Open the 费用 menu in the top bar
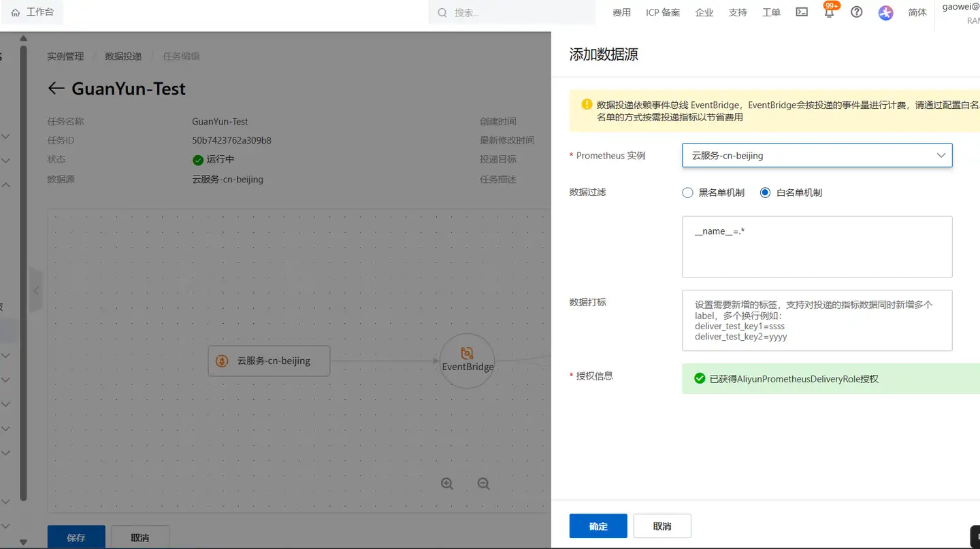980x549 pixels. coord(621,12)
